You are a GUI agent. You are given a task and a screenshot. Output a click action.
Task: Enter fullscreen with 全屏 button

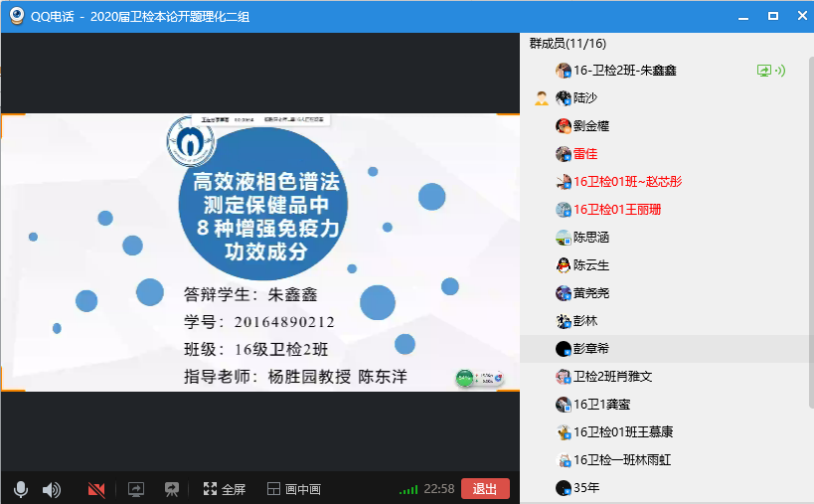(x=224, y=489)
